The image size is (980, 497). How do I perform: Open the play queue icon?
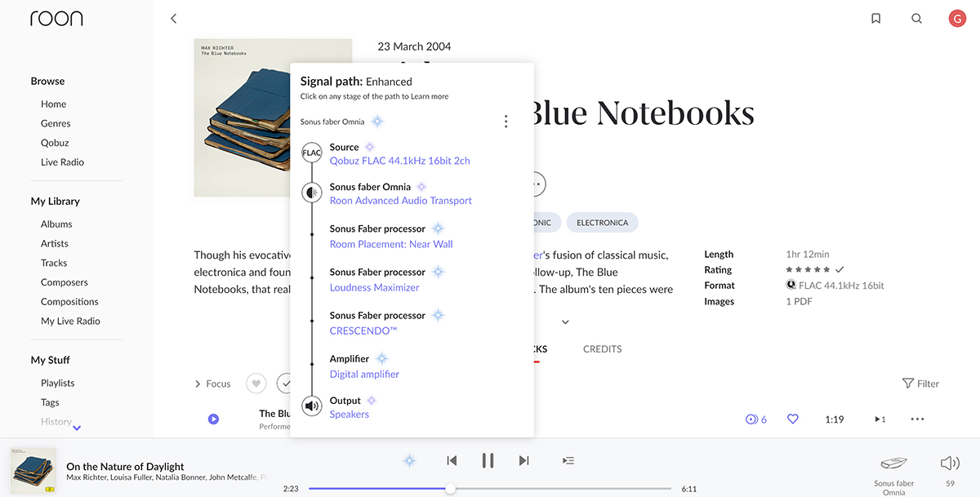coord(568,460)
